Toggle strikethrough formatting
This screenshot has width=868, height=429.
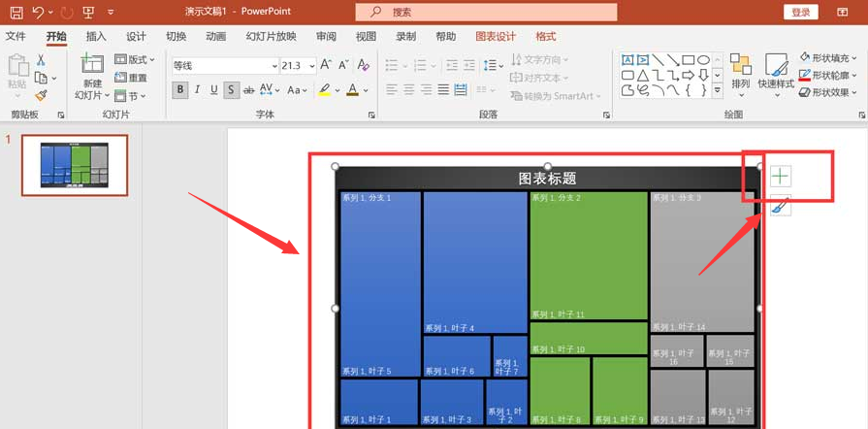click(249, 90)
